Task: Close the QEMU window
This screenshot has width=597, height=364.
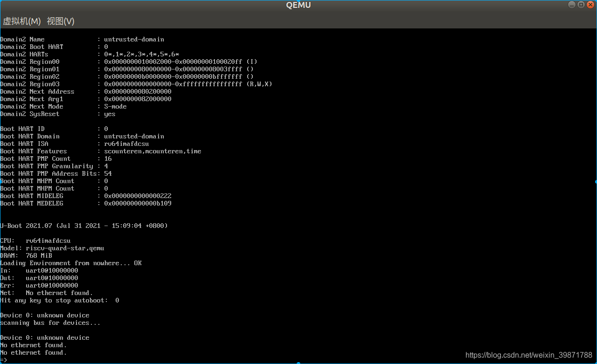Action: tap(590, 4)
